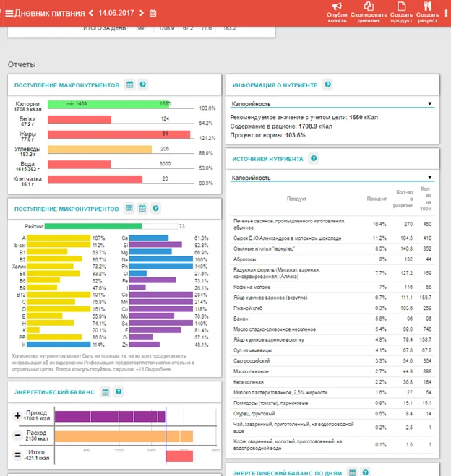Go to next day with right arrow

(141, 13)
